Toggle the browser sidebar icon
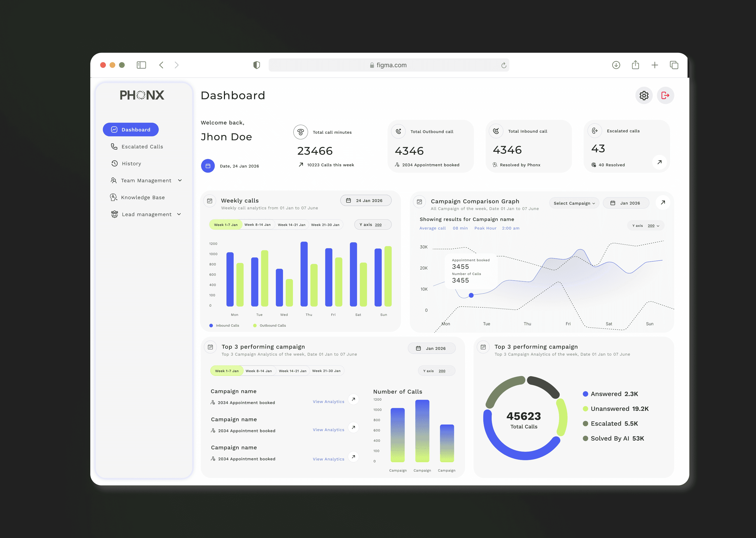The height and width of the screenshot is (538, 756). (141, 65)
